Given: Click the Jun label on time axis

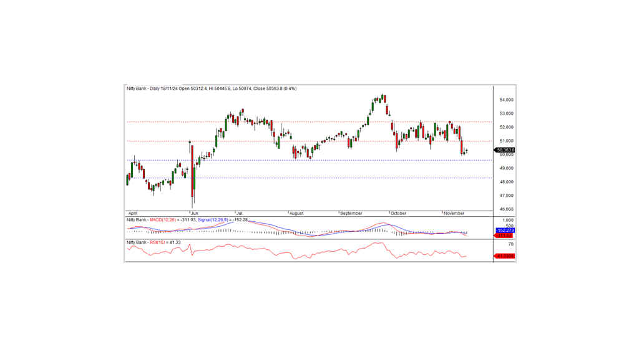Looking at the screenshot, I should 194,214.
